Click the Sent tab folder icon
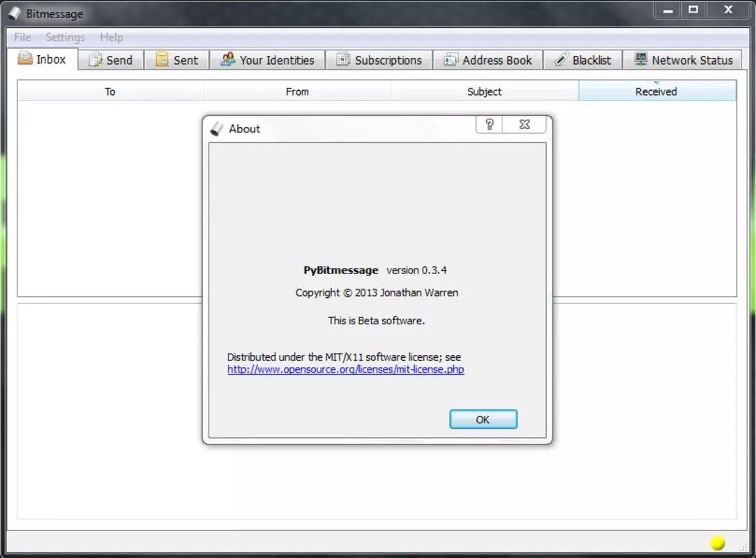 pyautogui.click(x=162, y=59)
